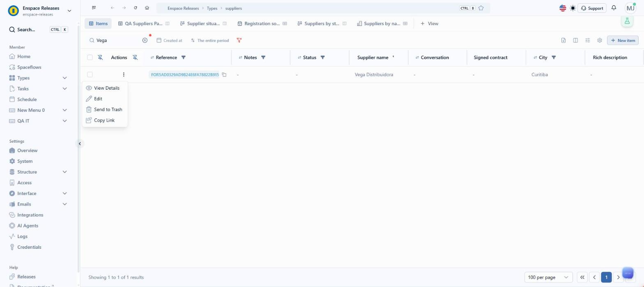Switch to the QA Suppliers Pa... tab

click(x=144, y=23)
